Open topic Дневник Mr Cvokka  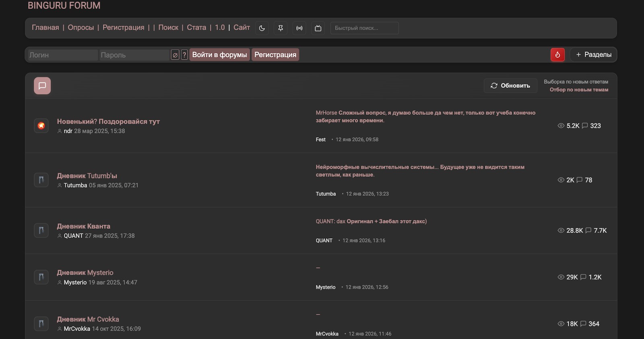pos(88,319)
